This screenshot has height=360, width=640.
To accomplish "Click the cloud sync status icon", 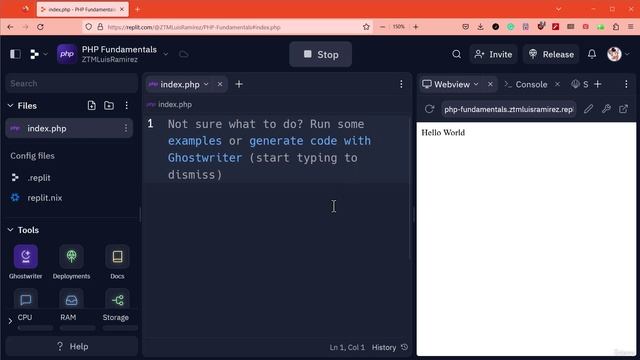I will (x=184, y=54).
